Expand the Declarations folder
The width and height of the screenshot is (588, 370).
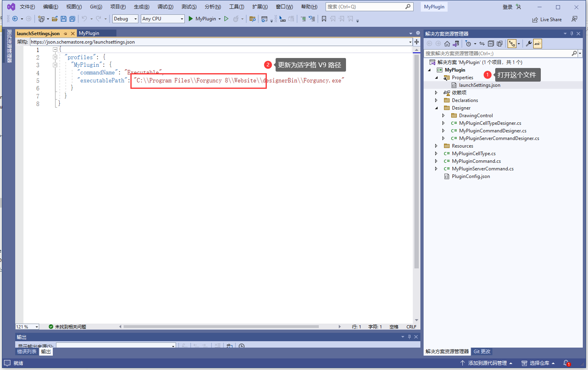pos(436,100)
